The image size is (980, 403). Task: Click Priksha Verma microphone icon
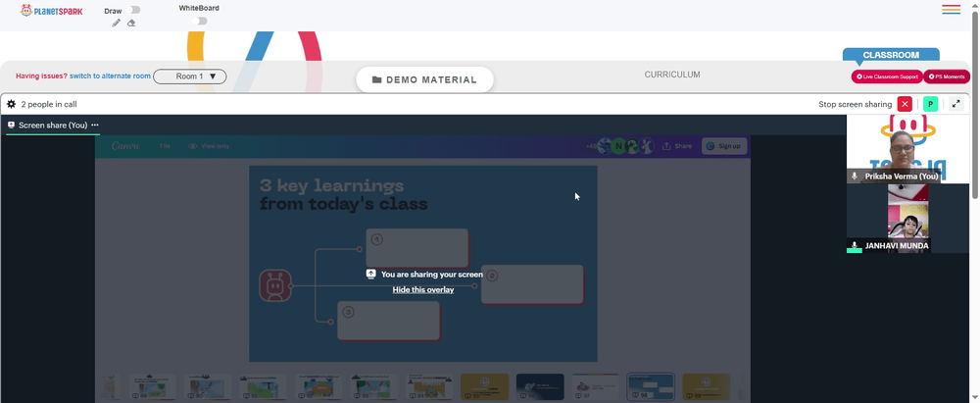coord(855,176)
